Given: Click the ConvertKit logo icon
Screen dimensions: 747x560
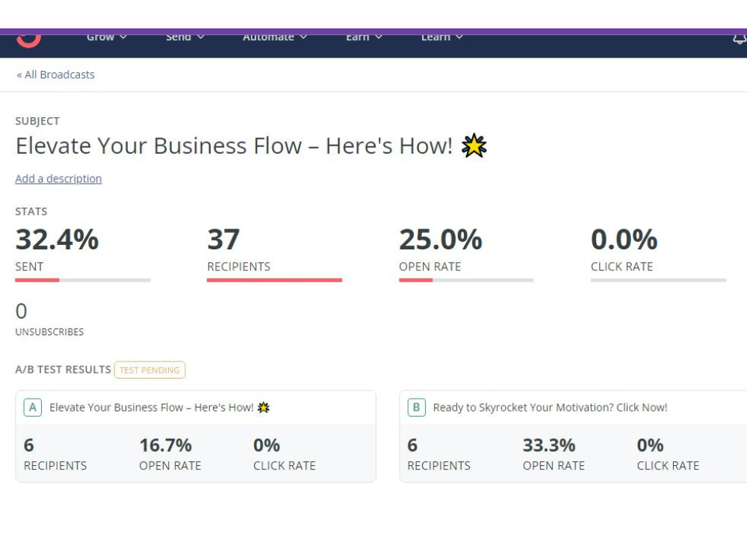Looking at the screenshot, I should click(28, 41).
